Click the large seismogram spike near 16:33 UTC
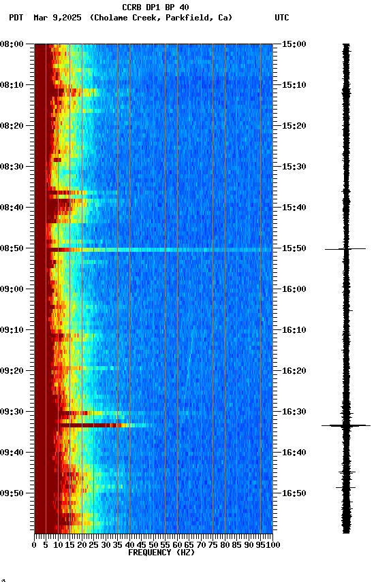The width and height of the screenshot is (376, 588). click(x=346, y=425)
